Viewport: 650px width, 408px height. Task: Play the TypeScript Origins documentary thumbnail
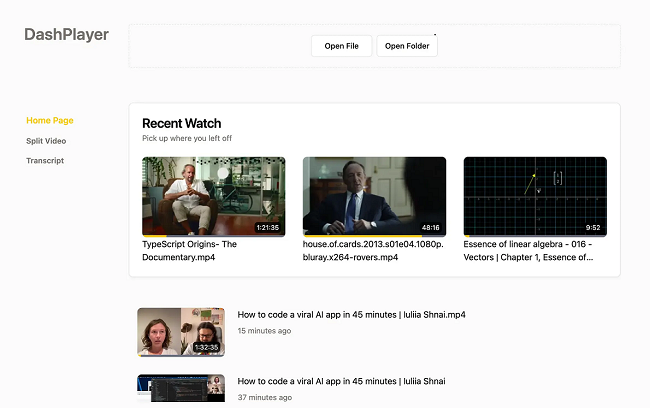pyautogui.click(x=213, y=195)
